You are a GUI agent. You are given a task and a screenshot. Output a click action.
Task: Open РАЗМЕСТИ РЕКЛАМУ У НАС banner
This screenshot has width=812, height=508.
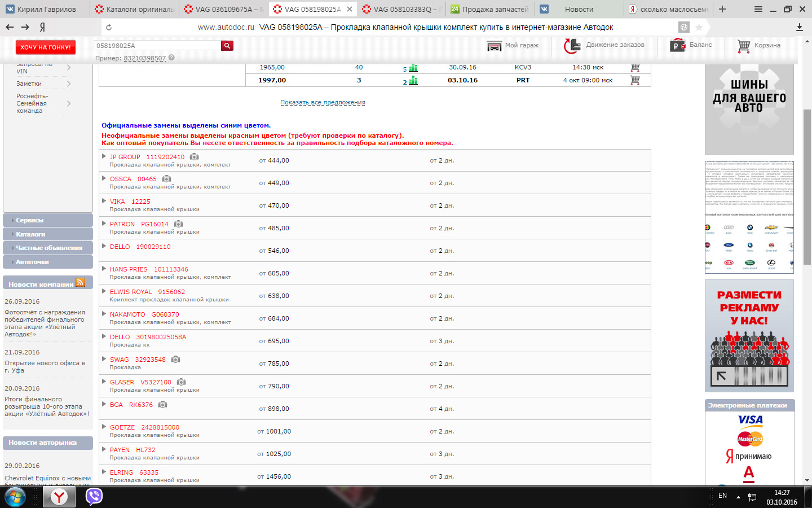(x=749, y=335)
